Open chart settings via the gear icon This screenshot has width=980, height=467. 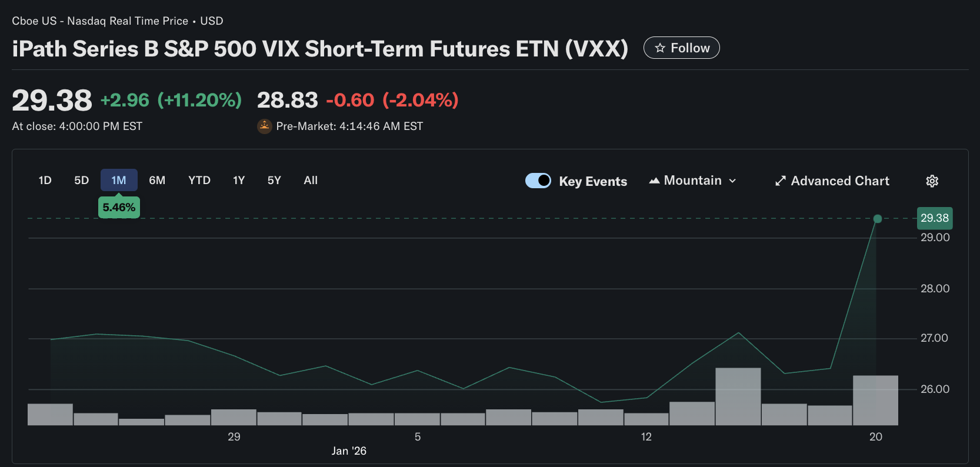[932, 181]
